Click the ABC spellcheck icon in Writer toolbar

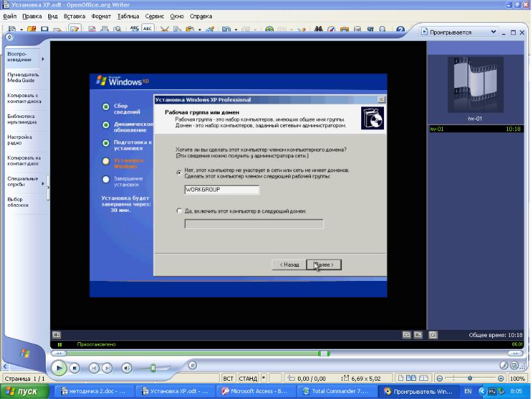click(x=135, y=29)
